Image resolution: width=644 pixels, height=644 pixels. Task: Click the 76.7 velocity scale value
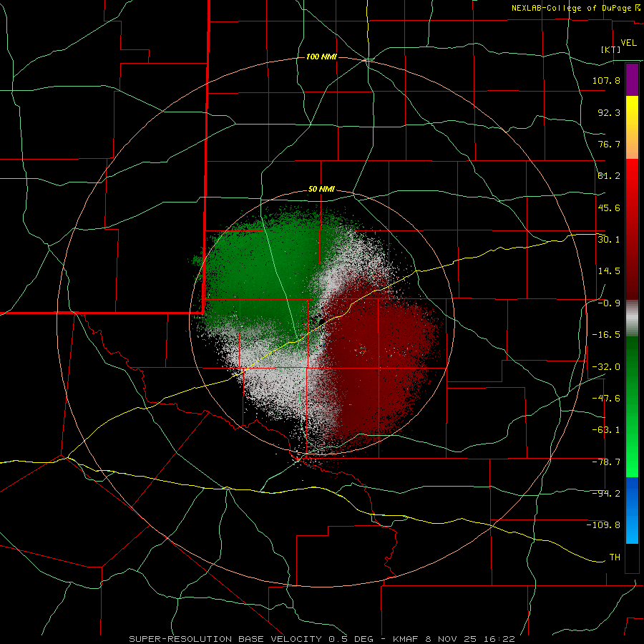(x=609, y=144)
